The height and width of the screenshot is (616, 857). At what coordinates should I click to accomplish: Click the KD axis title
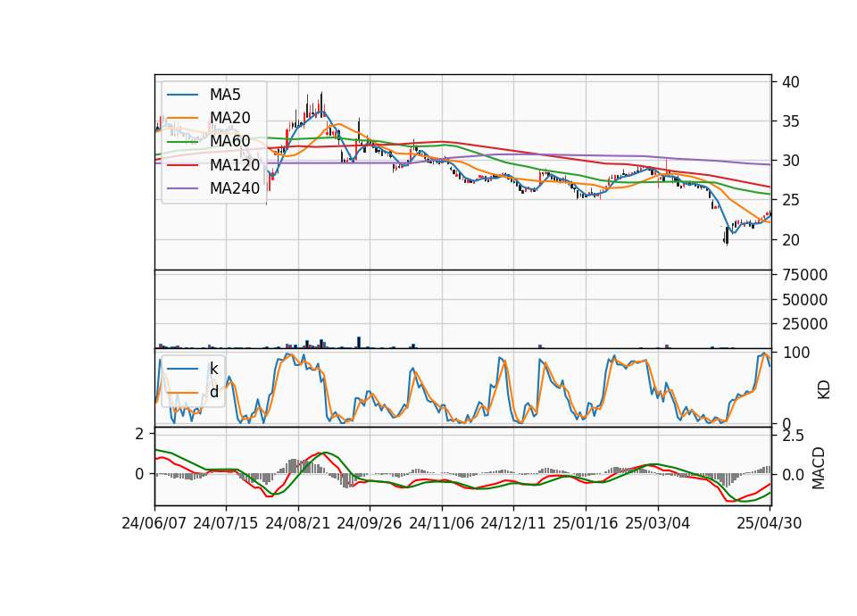(824, 390)
